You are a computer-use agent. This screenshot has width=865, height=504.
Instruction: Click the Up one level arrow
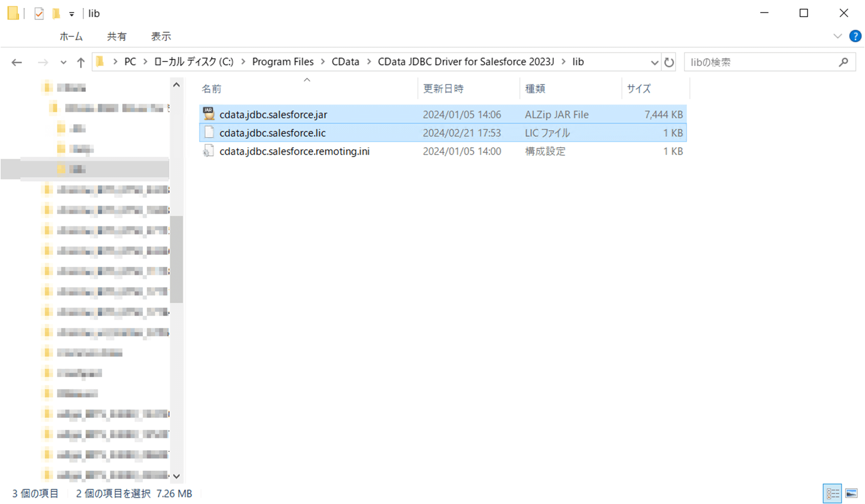[81, 63]
